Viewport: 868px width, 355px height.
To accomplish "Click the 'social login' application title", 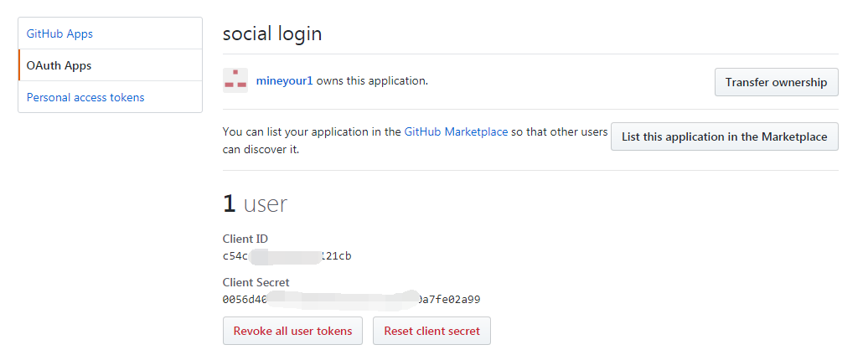I will pos(271,33).
